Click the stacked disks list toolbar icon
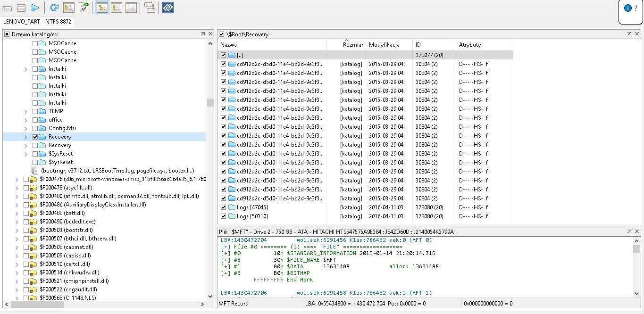The height and width of the screenshot is (314, 644). coord(21,8)
